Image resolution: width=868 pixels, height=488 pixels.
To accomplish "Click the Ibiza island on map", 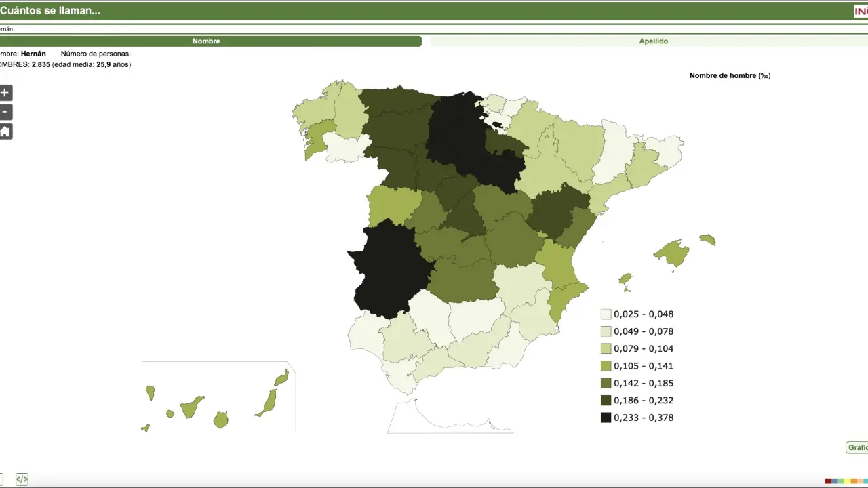I will click(625, 279).
